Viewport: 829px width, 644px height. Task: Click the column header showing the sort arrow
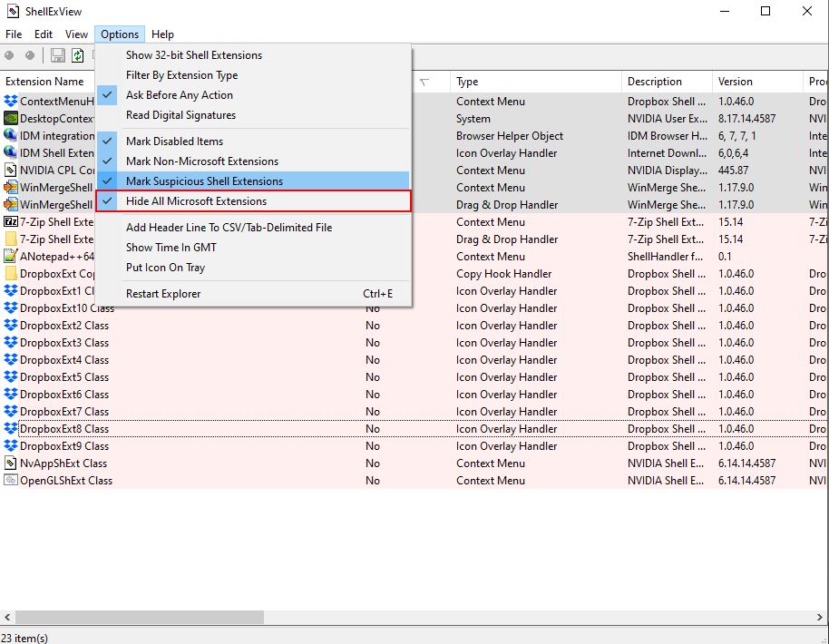coord(424,82)
